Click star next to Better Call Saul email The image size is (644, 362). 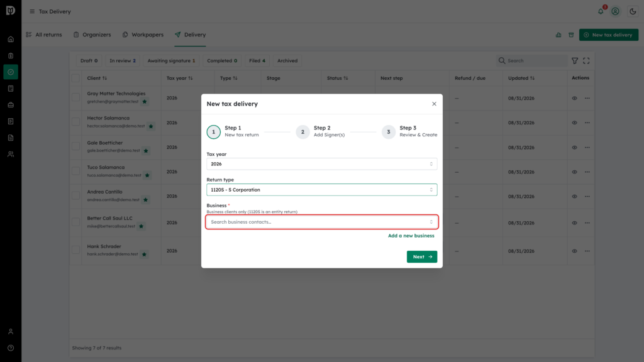click(x=142, y=226)
